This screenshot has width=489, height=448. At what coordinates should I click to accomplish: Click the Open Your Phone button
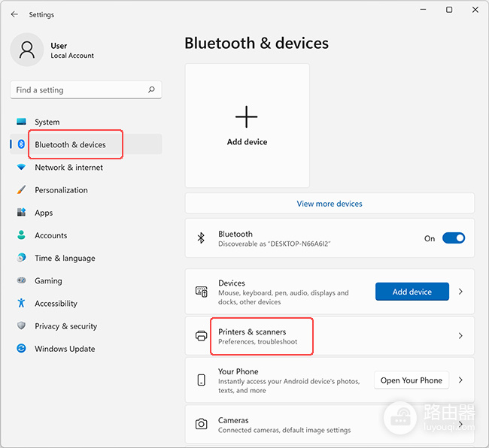click(412, 380)
